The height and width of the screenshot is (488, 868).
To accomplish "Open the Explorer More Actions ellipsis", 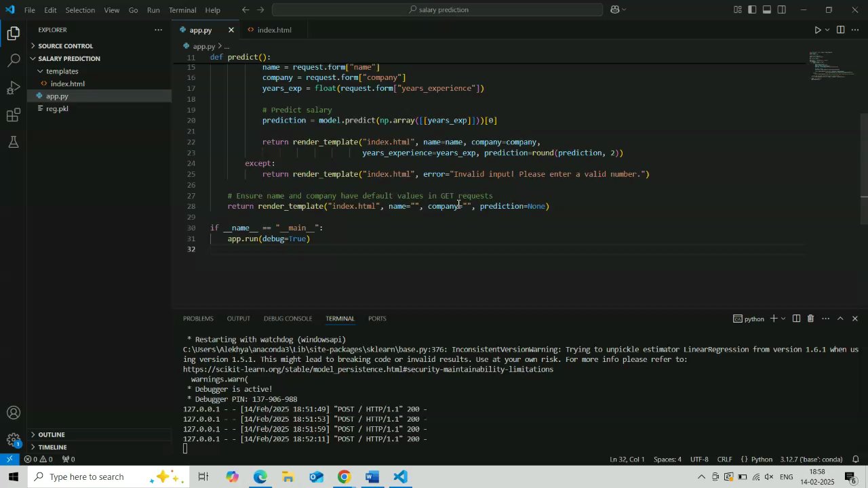I will [158, 30].
